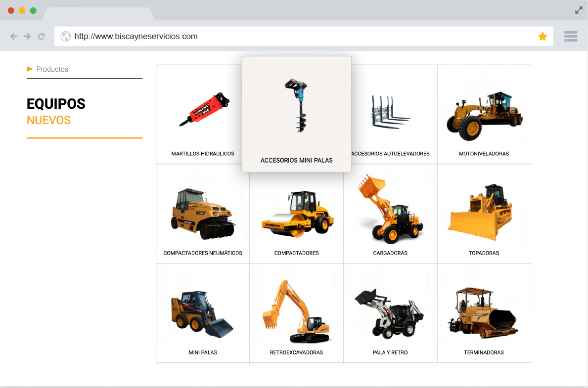Focus the biscayneservicios.com address bar
Viewport: 588px width, 388px height.
[297, 37]
